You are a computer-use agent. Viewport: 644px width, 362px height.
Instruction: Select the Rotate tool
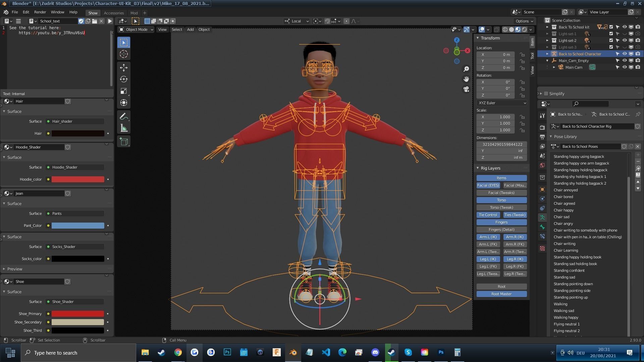point(124,79)
